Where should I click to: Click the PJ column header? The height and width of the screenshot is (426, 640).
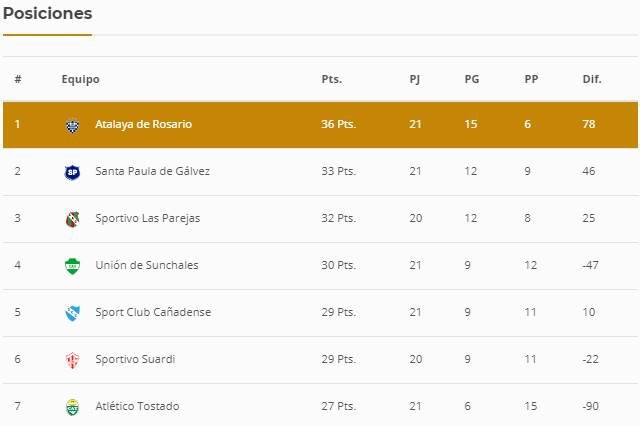coord(415,80)
